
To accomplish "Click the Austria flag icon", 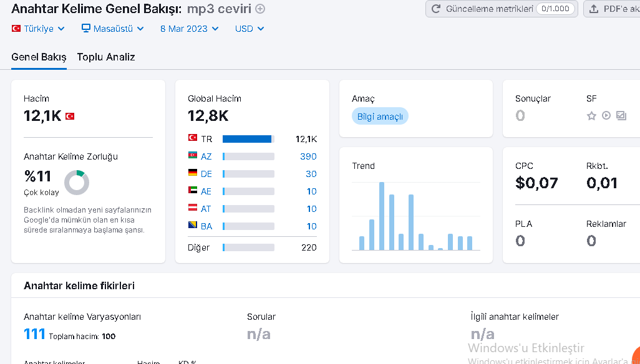I will (x=193, y=208).
